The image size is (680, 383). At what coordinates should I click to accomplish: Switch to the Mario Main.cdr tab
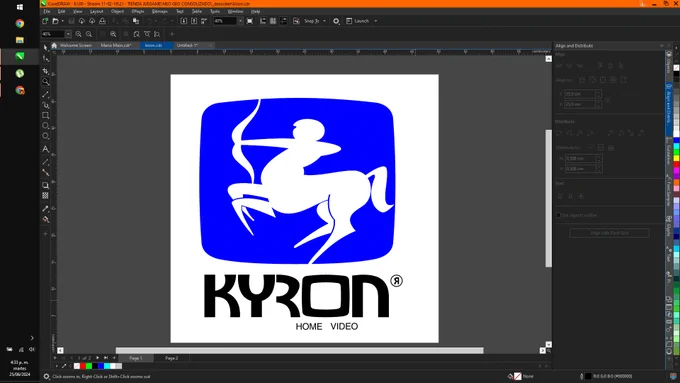pyautogui.click(x=116, y=45)
